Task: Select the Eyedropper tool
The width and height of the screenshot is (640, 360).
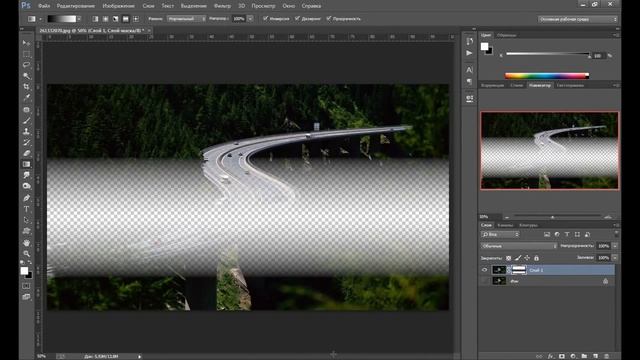Action: coord(27,98)
